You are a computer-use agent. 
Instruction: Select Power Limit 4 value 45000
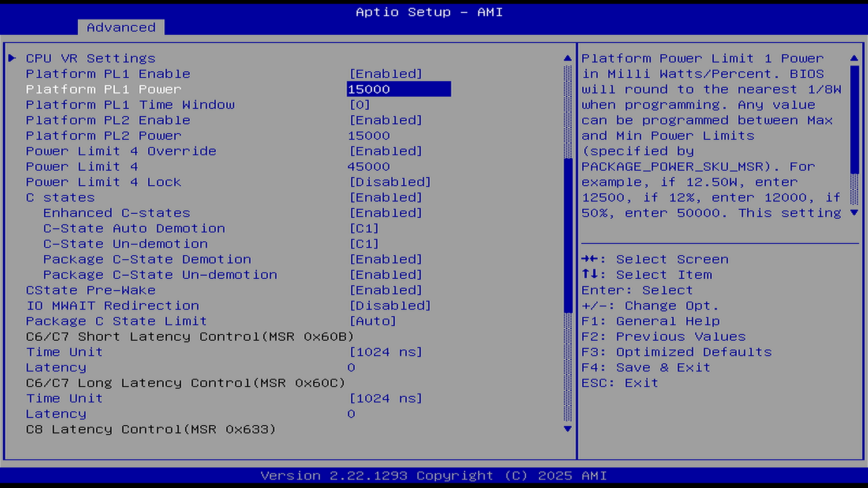(x=368, y=167)
